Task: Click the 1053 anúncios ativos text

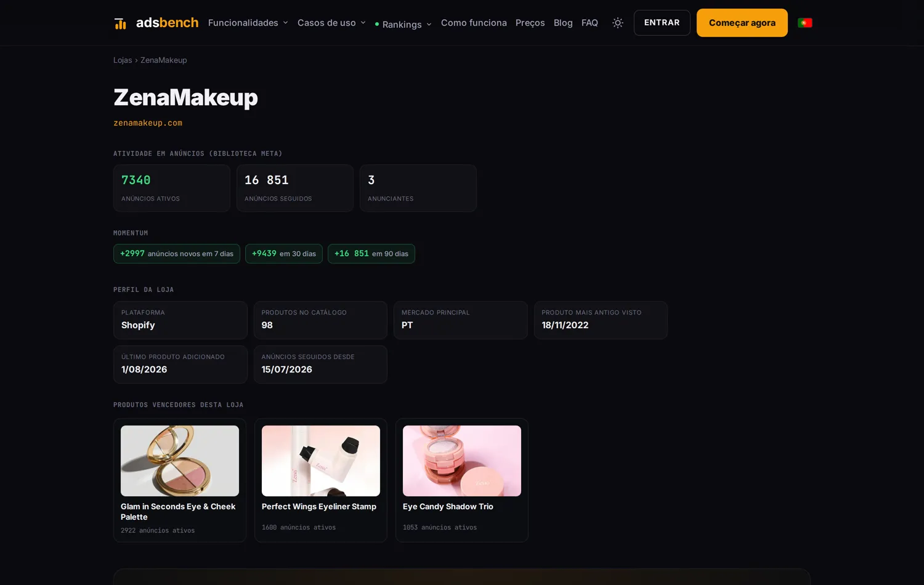Action: [440, 528]
